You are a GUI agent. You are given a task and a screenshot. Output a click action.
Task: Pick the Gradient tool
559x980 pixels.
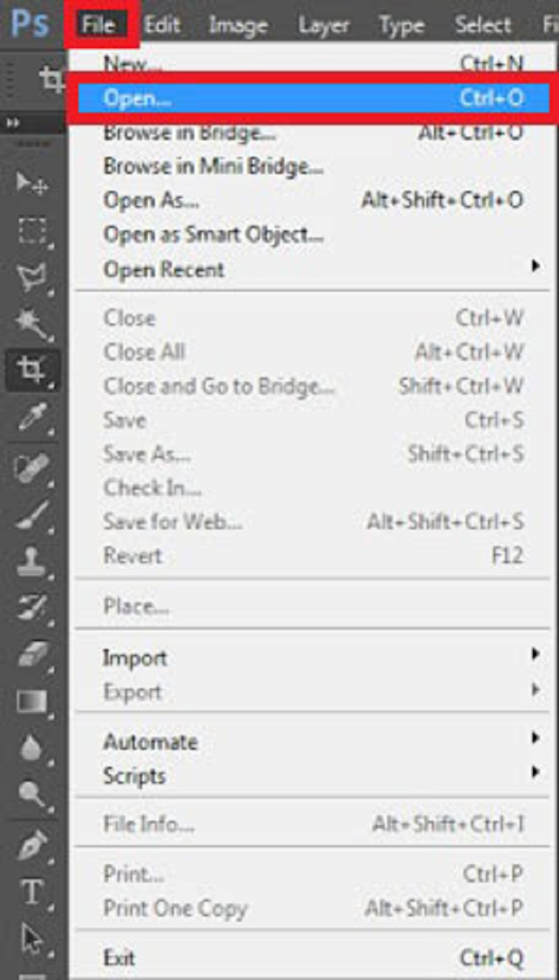[31, 700]
